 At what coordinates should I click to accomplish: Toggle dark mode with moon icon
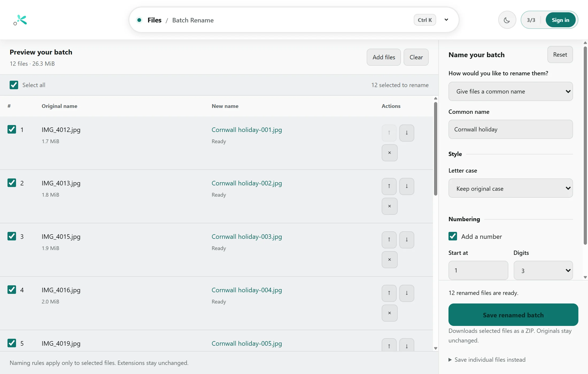pyautogui.click(x=507, y=20)
